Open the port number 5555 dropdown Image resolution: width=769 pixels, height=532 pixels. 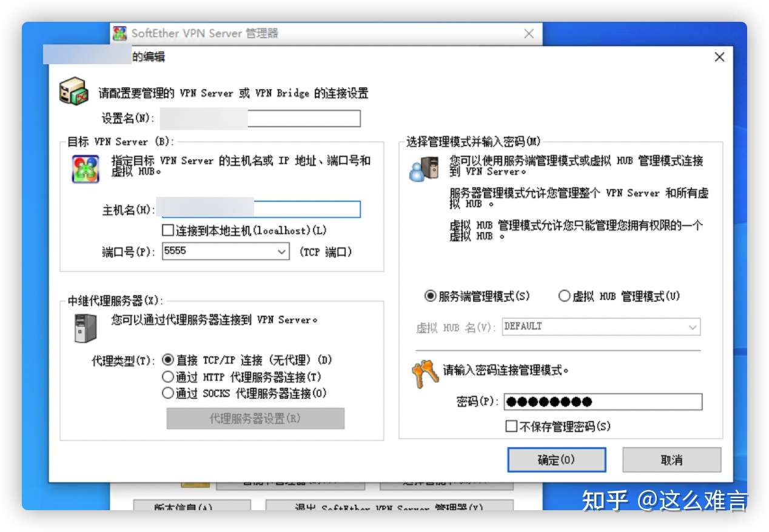(282, 251)
